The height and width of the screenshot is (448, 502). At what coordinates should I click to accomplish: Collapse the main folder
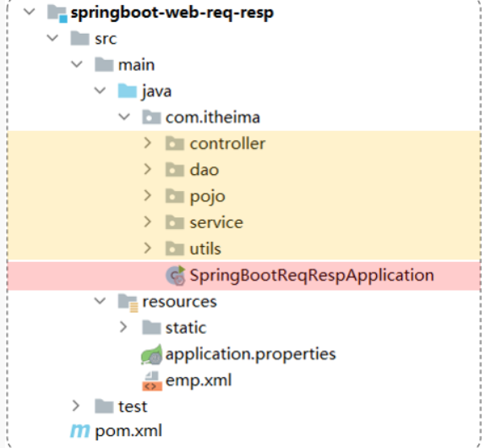77,64
